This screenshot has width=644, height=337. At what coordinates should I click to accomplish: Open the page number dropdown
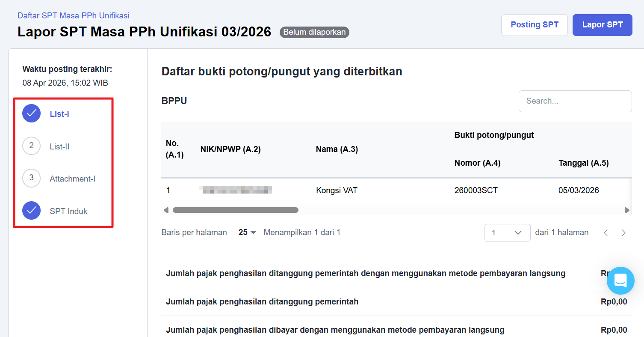pyautogui.click(x=507, y=233)
